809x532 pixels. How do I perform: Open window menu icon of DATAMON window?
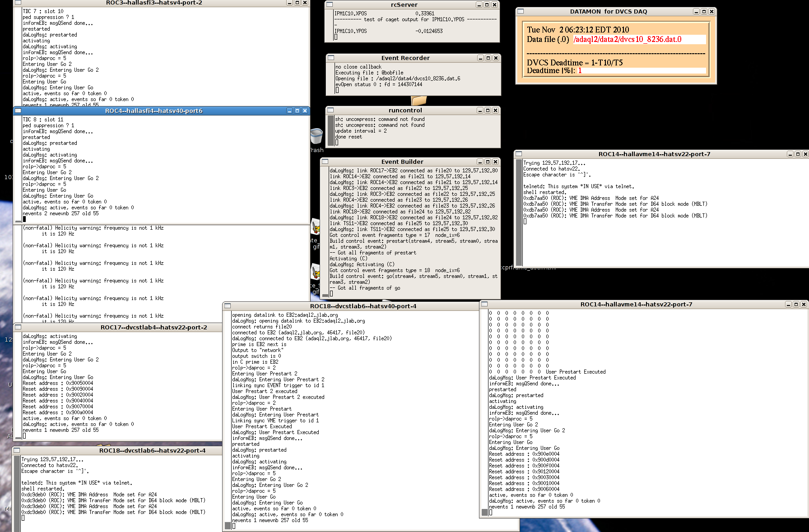click(x=521, y=11)
